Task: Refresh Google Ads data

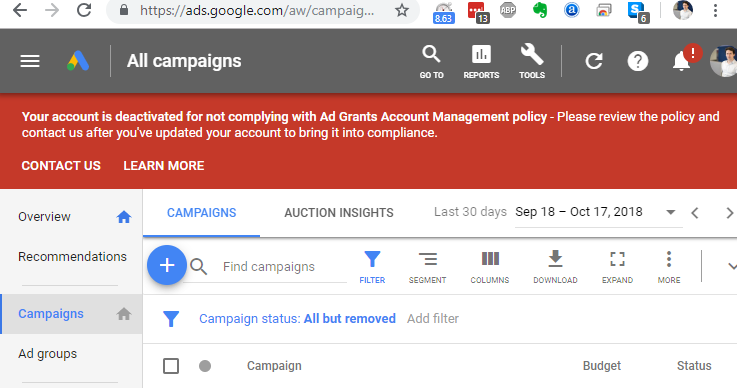Action: click(594, 61)
